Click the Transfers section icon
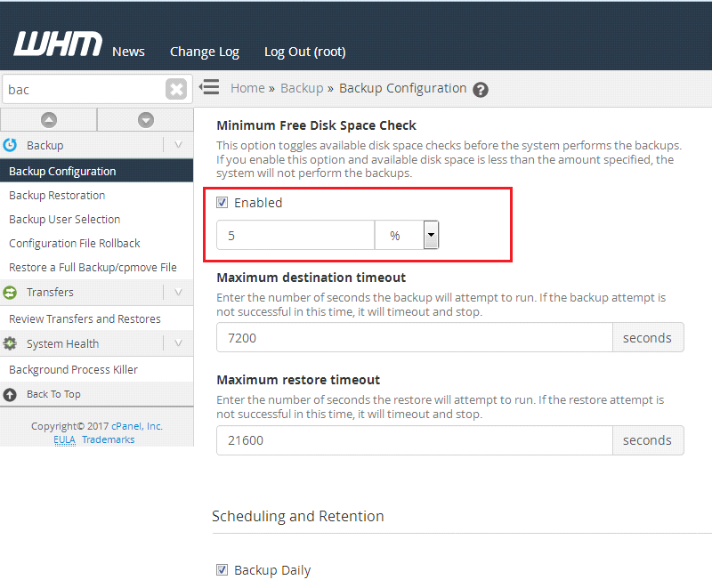The height and width of the screenshot is (588, 712). click(10, 292)
